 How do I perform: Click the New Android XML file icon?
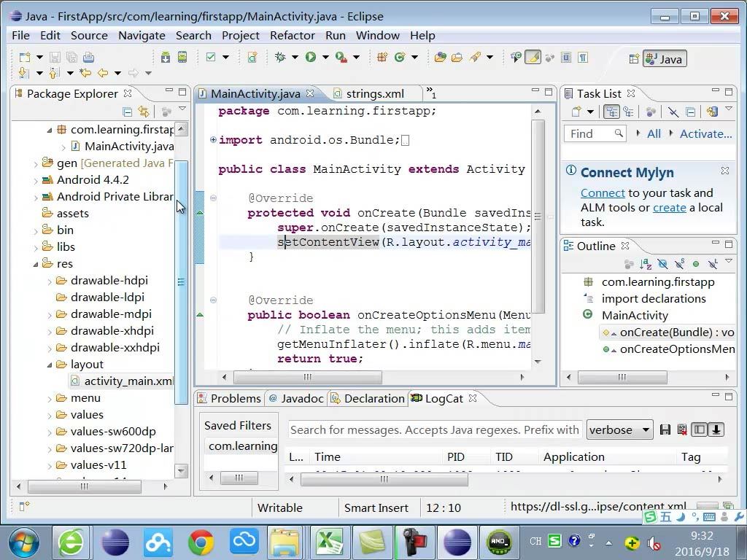pyautogui.click(x=252, y=58)
